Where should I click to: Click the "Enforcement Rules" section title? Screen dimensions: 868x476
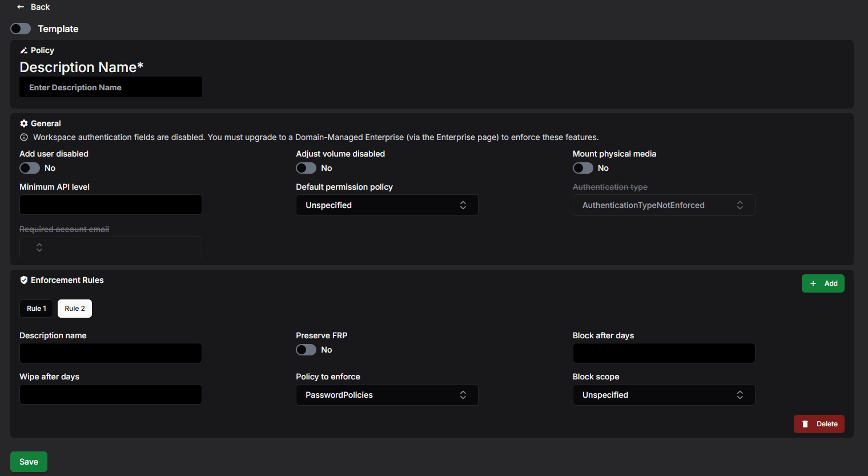67,280
